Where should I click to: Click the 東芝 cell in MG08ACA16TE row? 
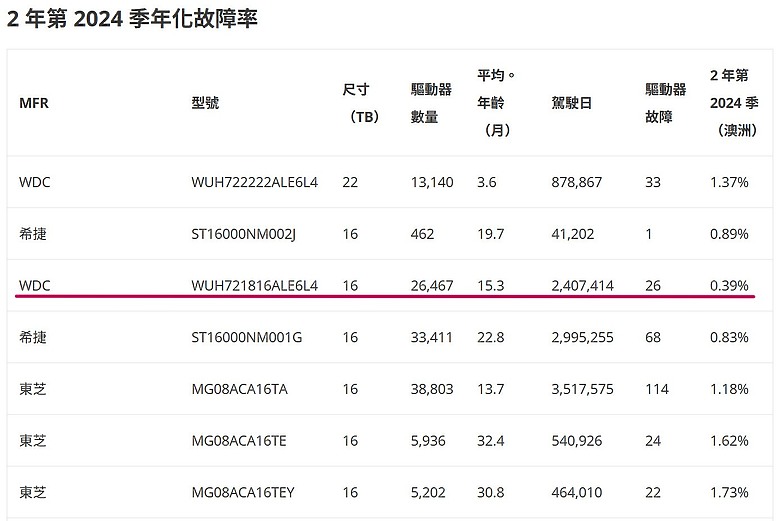click(33, 441)
